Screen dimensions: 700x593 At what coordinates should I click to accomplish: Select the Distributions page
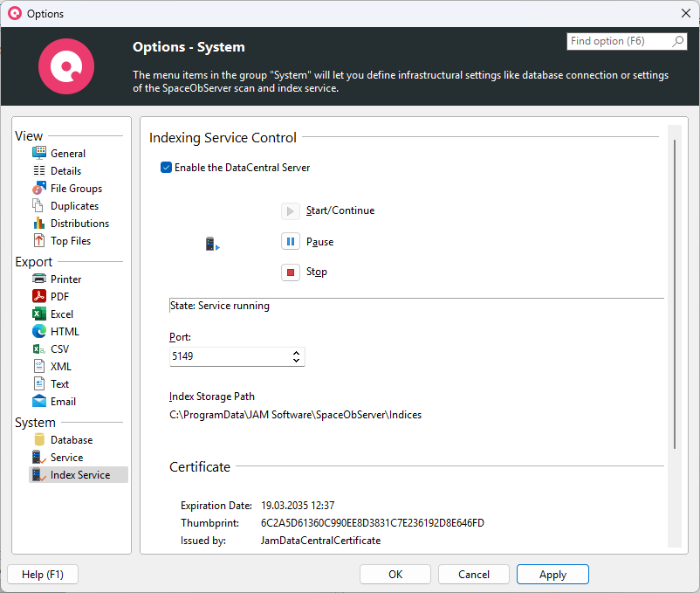point(80,224)
